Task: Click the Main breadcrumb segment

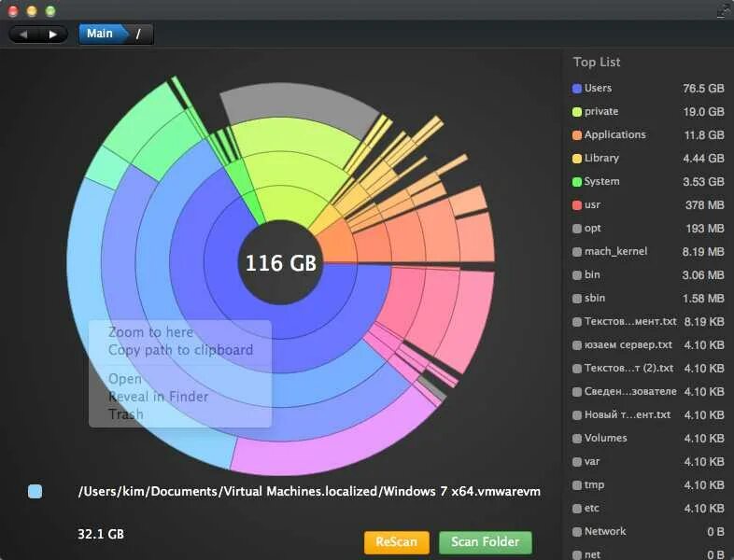Action: point(100,34)
